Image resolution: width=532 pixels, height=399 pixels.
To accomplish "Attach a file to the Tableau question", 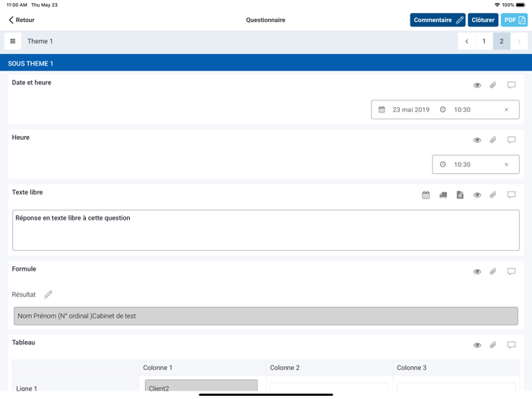I will point(493,345).
